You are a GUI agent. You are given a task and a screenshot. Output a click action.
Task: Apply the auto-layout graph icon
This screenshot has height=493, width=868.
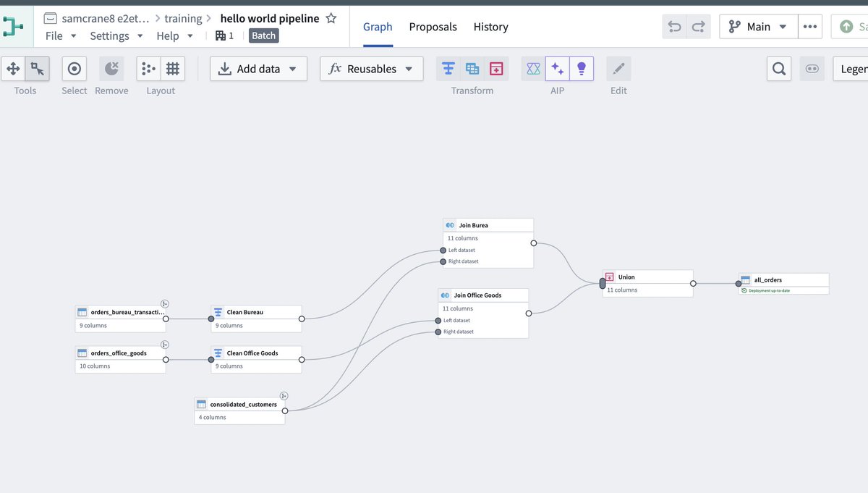[x=148, y=69]
